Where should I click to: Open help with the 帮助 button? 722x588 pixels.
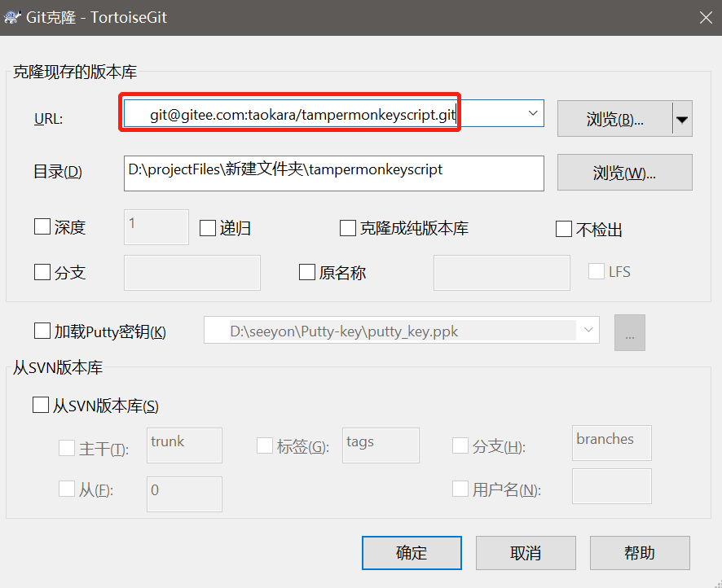click(x=640, y=553)
